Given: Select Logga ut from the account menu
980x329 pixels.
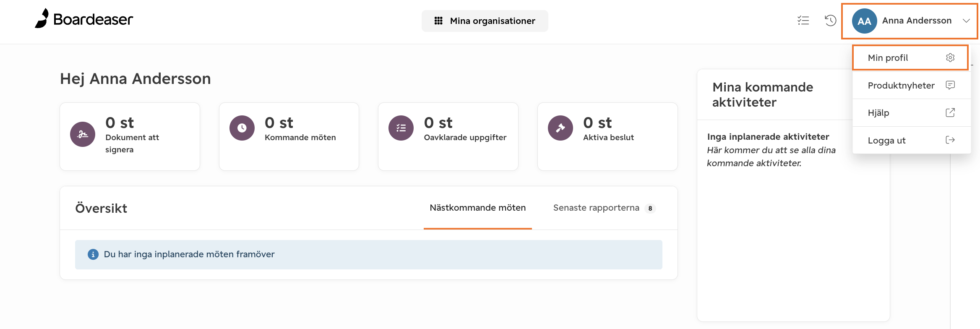Looking at the screenshot, I should click(886, 140).
